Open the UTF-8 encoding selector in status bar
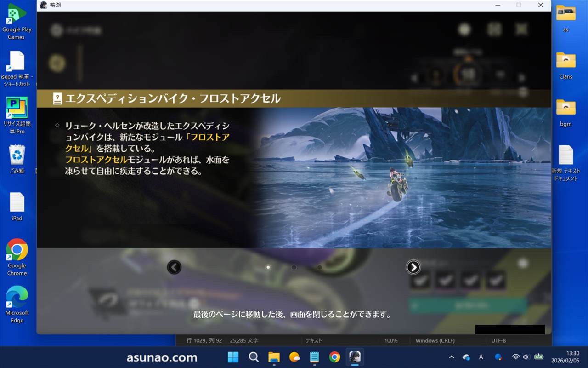 (498, 340)
